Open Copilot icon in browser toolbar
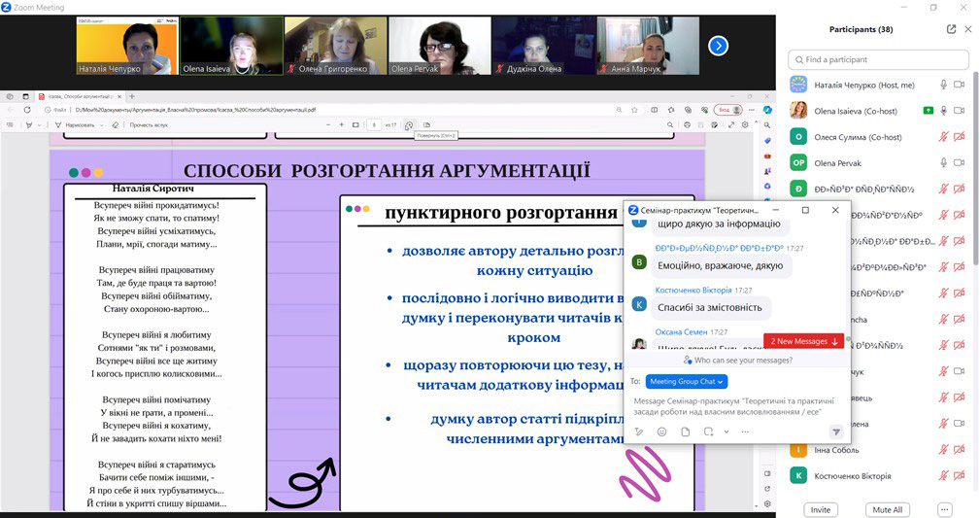 [767, 110]
